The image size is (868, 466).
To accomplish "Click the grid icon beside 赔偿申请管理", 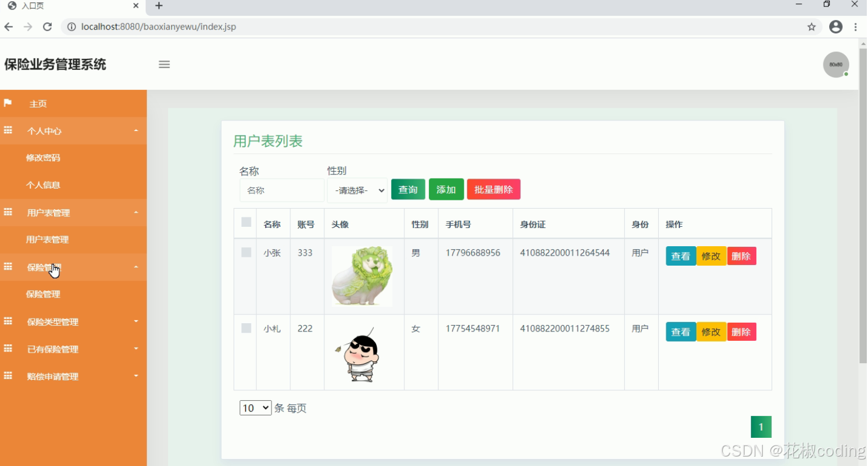I will [x=8, y=376].
